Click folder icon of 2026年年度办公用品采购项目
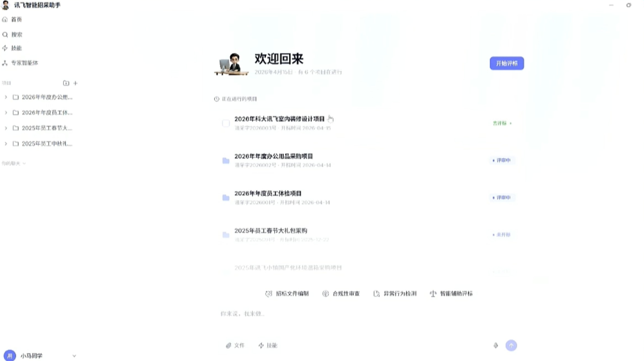Viewport: 644px width, 361px height. (x=226, y=161)
